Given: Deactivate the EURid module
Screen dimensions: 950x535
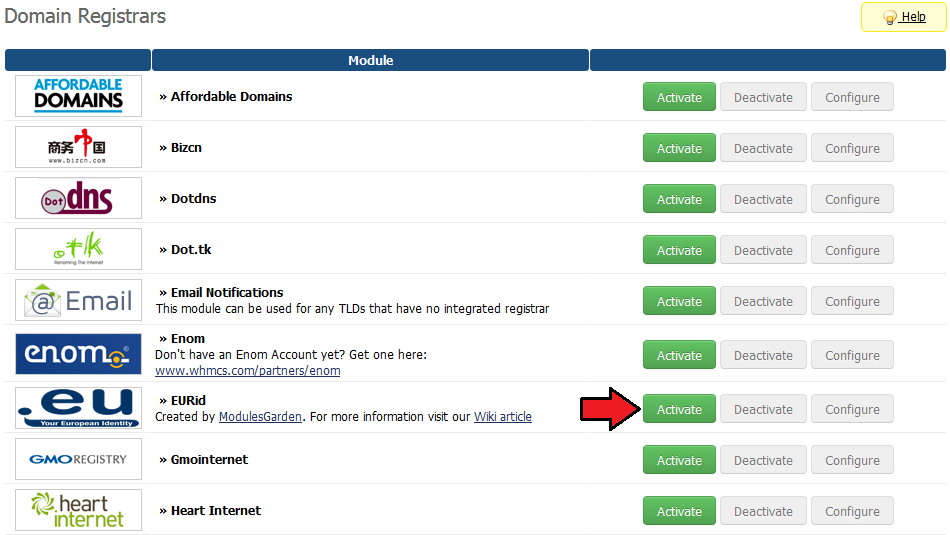Looking at the screenshot, I should tap(763, 408).
